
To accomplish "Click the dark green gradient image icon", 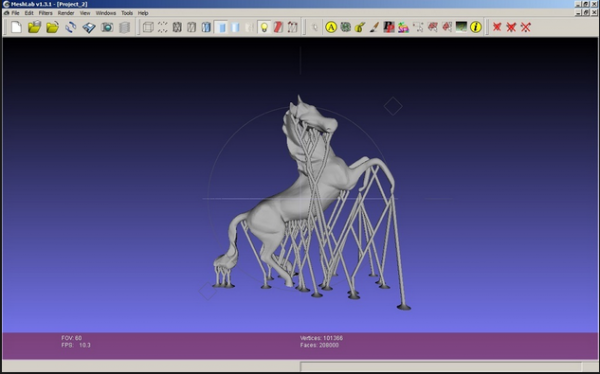I will pyautogui.click(x=461, y=27).
